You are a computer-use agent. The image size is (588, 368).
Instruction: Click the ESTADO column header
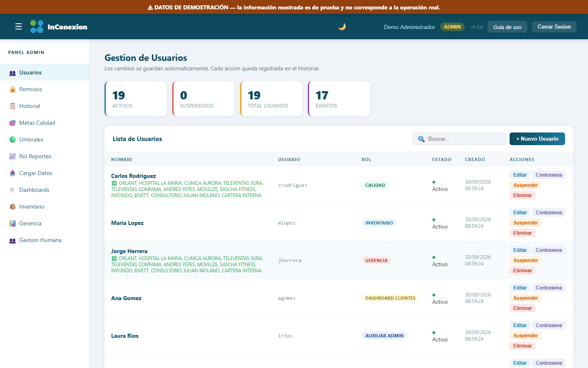(442, 159)
